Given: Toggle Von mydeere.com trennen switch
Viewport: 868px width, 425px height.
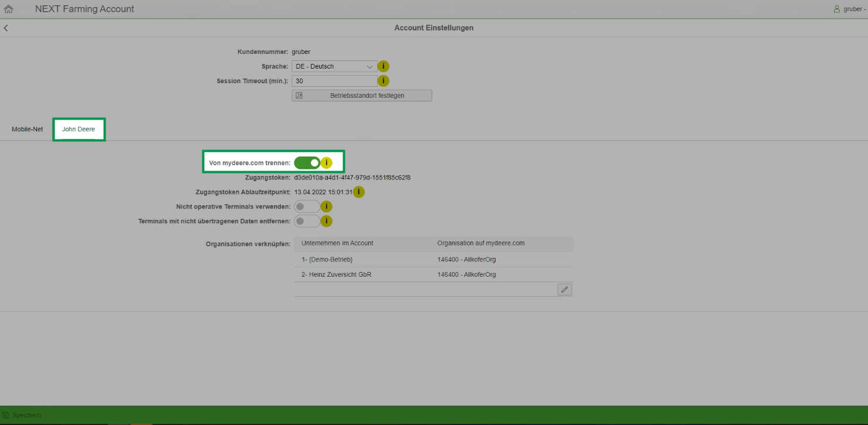Looking at the screenshot, I should point(307,162).
